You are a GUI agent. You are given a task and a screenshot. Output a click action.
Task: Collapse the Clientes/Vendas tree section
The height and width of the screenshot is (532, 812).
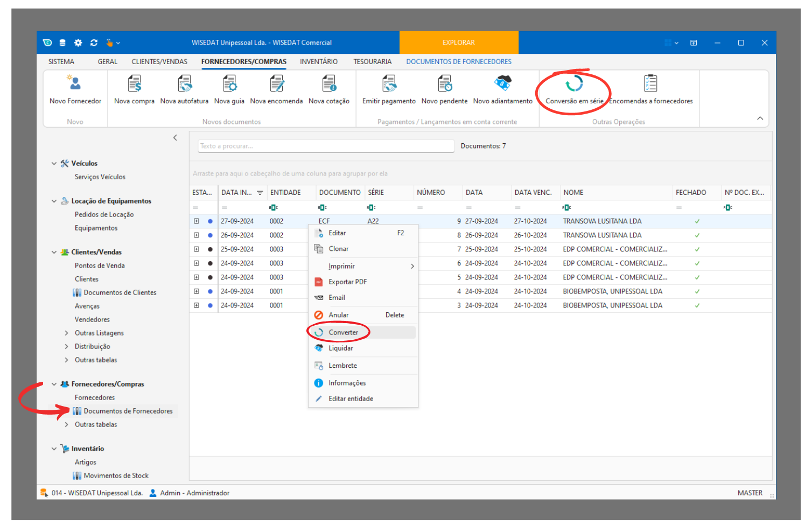click(x=54, y=252)
